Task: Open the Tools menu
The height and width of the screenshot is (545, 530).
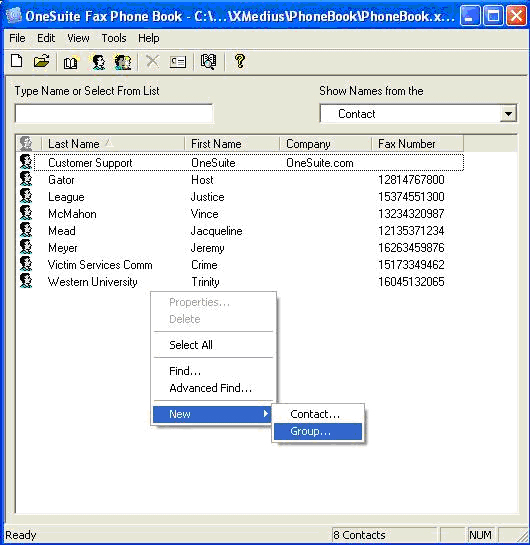Action: pos(114,38)
